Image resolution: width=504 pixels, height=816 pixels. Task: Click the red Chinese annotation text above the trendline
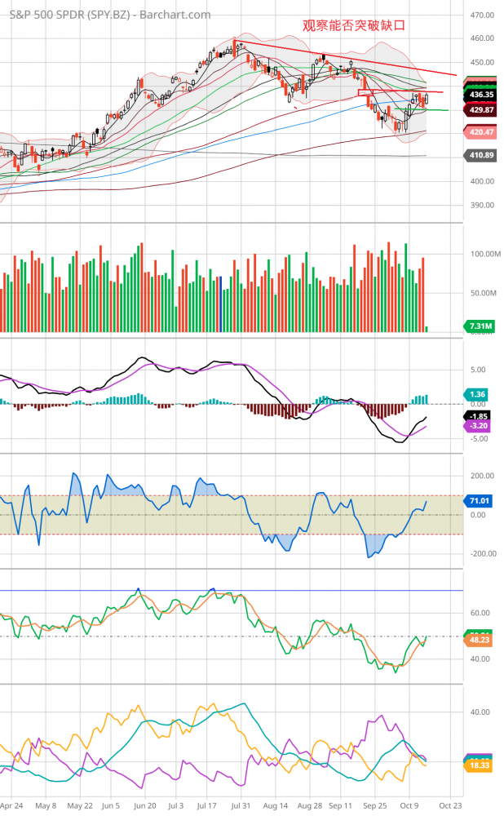[x=353, y=25]
